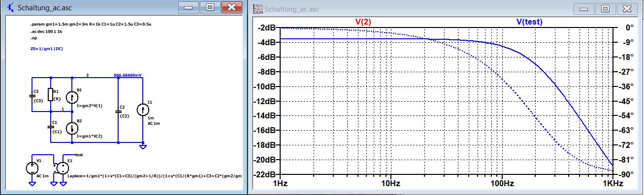Viewport: 644px width, 195px height.
Task: Click the 666.66669mV voltage label
Action: point(128,75)
